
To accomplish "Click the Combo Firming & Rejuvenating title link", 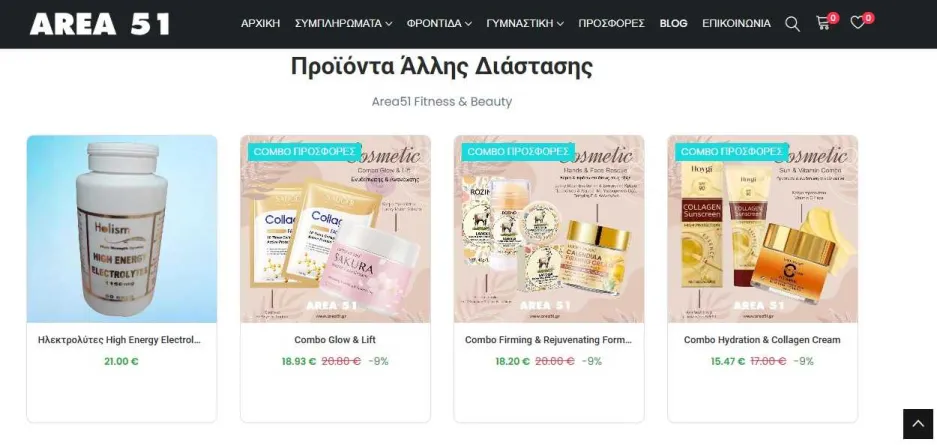I will [x=549, y=340].
